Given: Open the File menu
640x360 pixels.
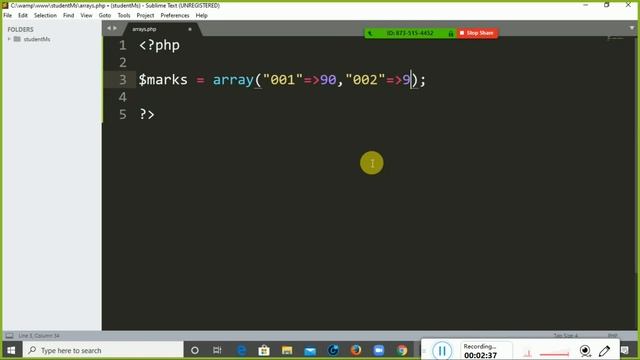Looking at the screenshot, I should pos(8,16).
